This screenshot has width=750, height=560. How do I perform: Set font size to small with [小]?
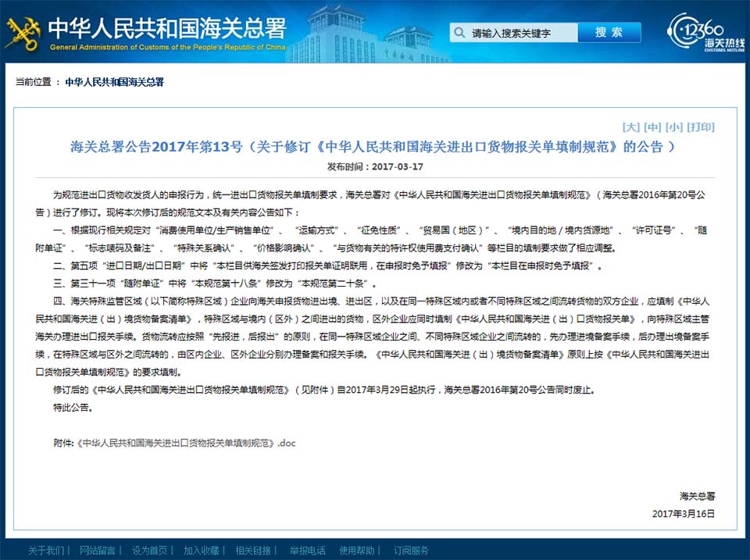coord(674,127)
